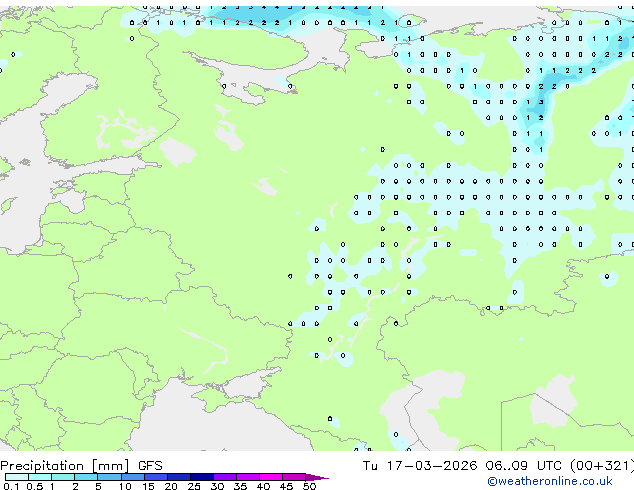The image size is (634, 490).
Task: Select the 35–40 mm legend color swatch
Action: [248, 477]
